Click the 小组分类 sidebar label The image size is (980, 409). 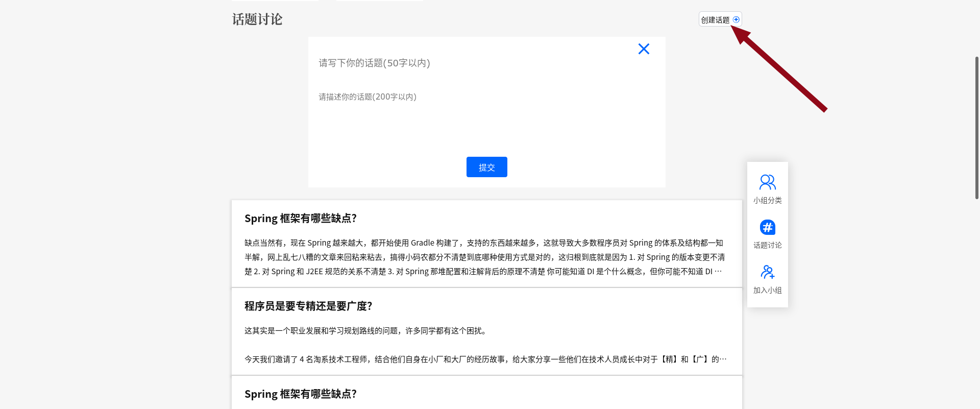767,201
